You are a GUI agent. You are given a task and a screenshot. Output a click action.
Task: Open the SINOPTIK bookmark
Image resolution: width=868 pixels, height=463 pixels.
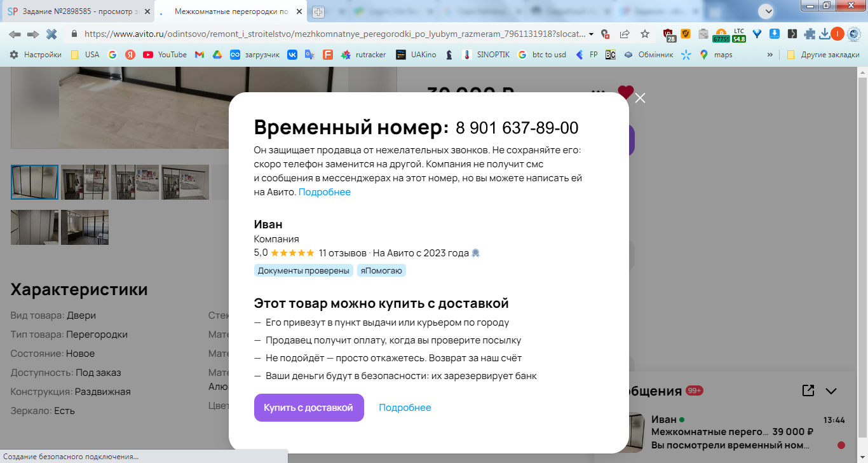[x=486, y=55]
